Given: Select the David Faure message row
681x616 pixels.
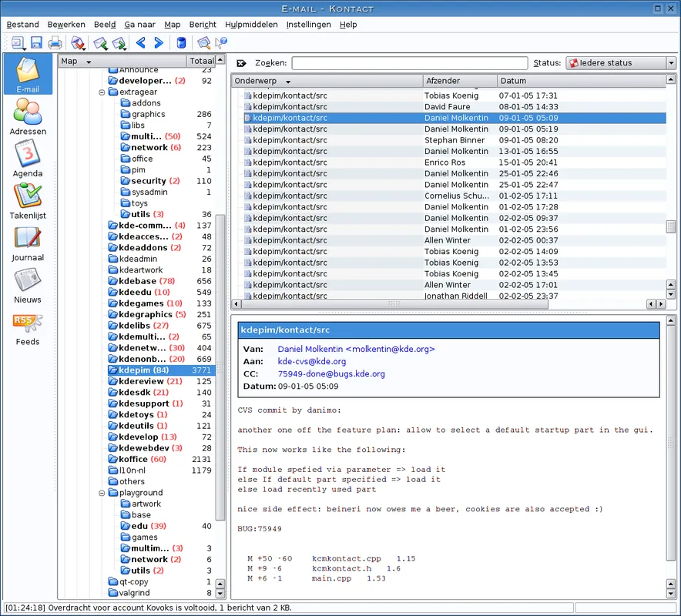Looking at the screenshot, I should (x=455, y=107).
